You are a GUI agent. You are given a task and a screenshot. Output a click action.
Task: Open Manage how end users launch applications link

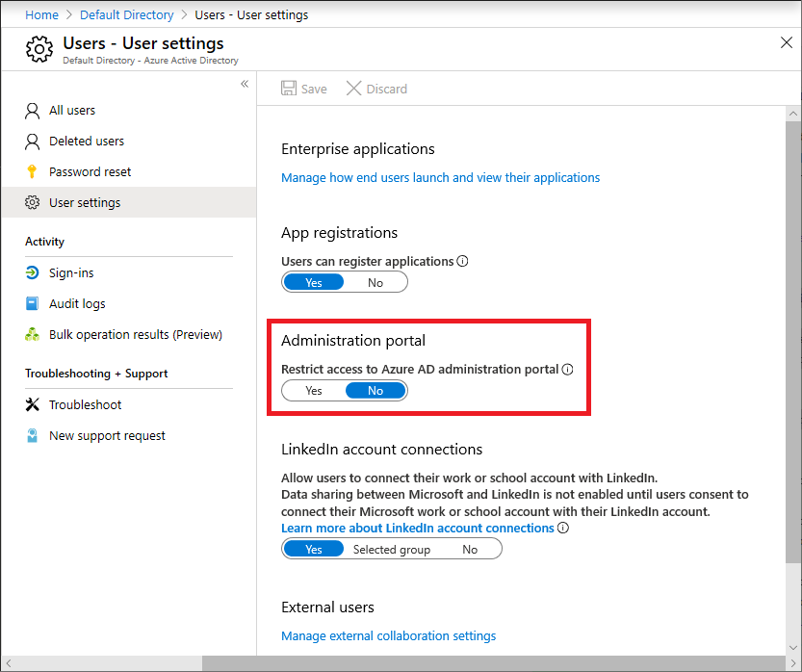pyautogui.click(x=440, y=177)
